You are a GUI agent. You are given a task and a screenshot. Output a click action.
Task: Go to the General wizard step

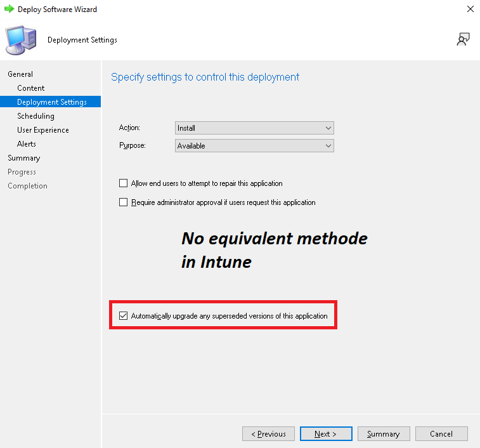coord(20,74)
